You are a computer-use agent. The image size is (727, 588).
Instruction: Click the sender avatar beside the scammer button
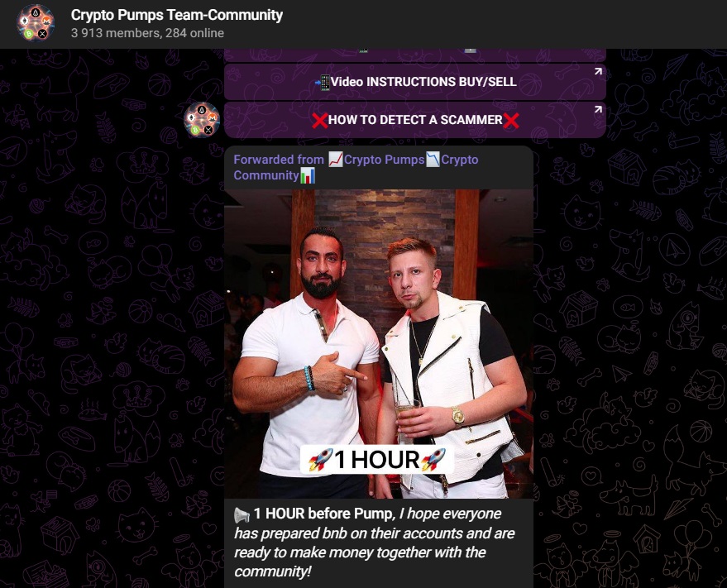click(202, 120)
